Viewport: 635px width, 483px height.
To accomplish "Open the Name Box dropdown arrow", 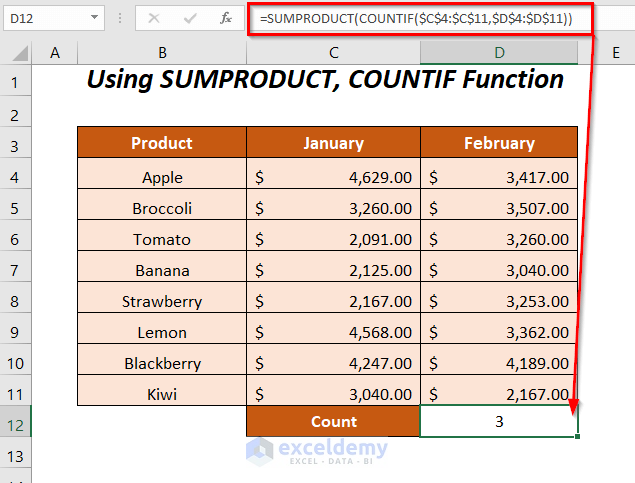I will coord(94,18).
